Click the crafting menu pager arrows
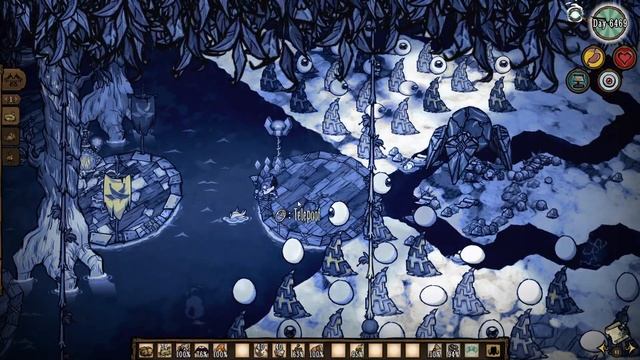The height and width of the screenshot is (360, 640). click(x=11, y=99)
